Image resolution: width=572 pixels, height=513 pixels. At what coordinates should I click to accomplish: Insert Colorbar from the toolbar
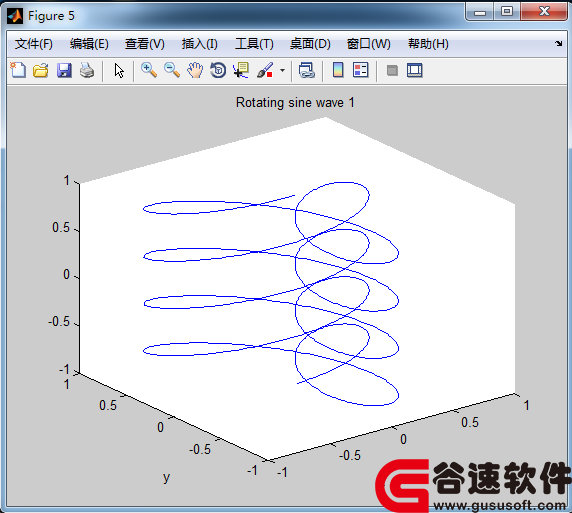click(338, 70)
